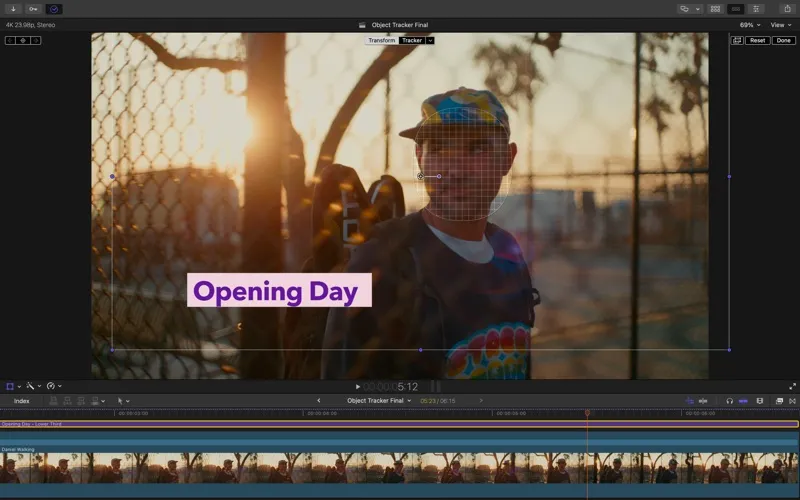Open the Object Tracker Final project menu

coord(379,401)
